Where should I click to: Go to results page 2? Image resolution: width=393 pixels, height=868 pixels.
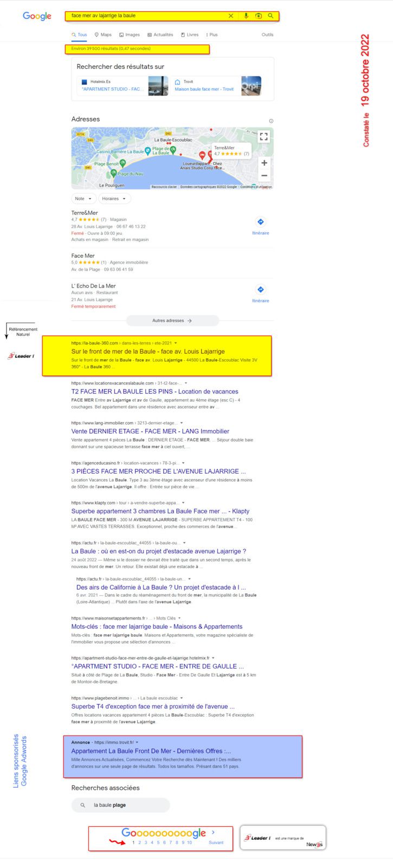(139, 843)
